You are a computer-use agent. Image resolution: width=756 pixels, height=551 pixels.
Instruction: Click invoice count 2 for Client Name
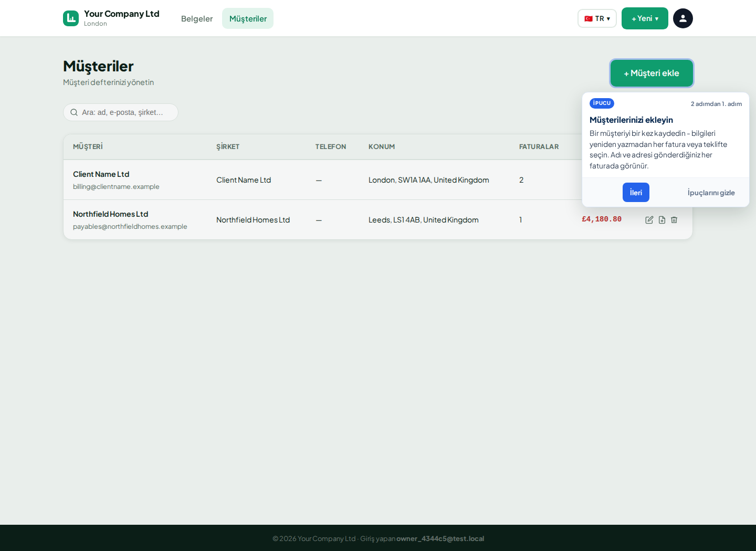521,180
